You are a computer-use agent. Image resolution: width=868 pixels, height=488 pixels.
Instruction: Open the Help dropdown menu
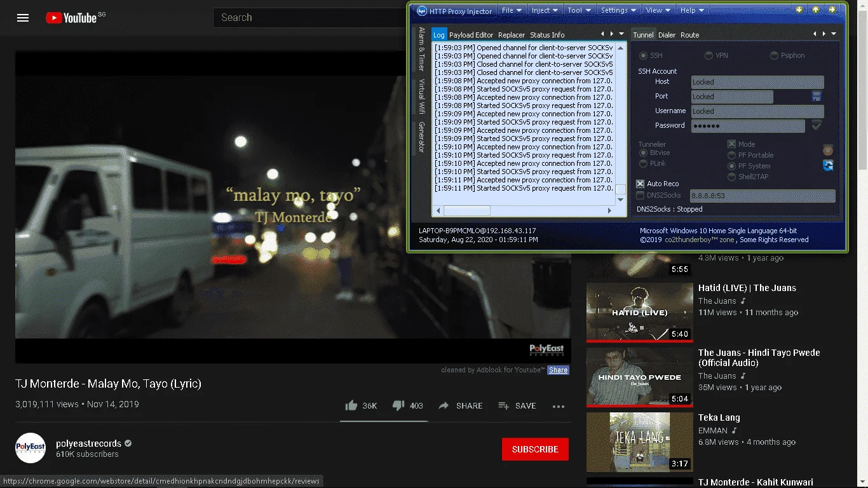(x=692, y=10)
